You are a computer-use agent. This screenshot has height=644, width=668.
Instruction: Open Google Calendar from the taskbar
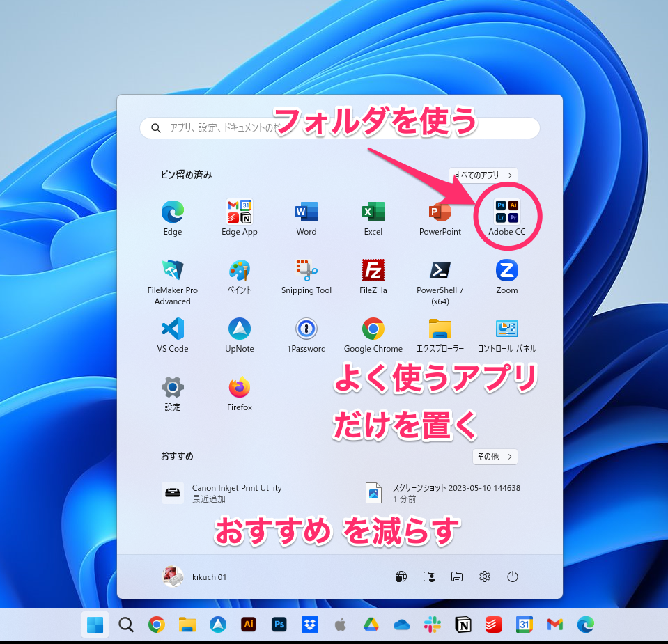(x=525, y=625)
